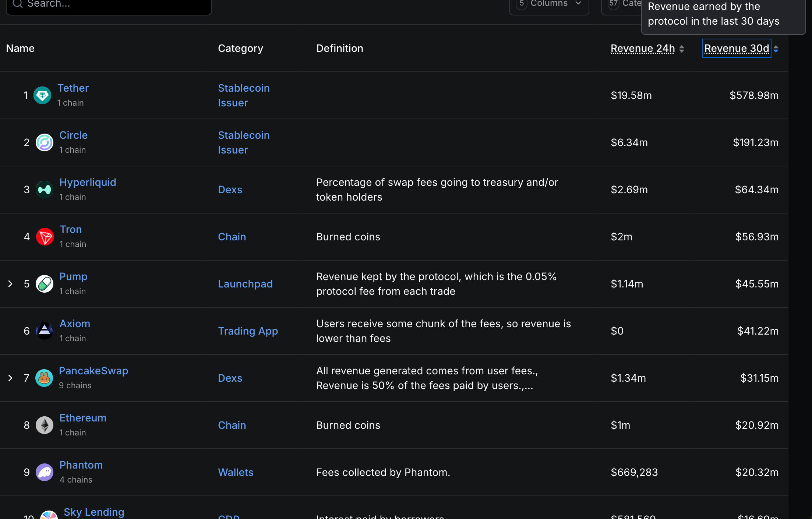Open PancakeSwap's Dexs category link
This screenshot has width=812, height=519.
pyautogui.click(x=230, y=378)
